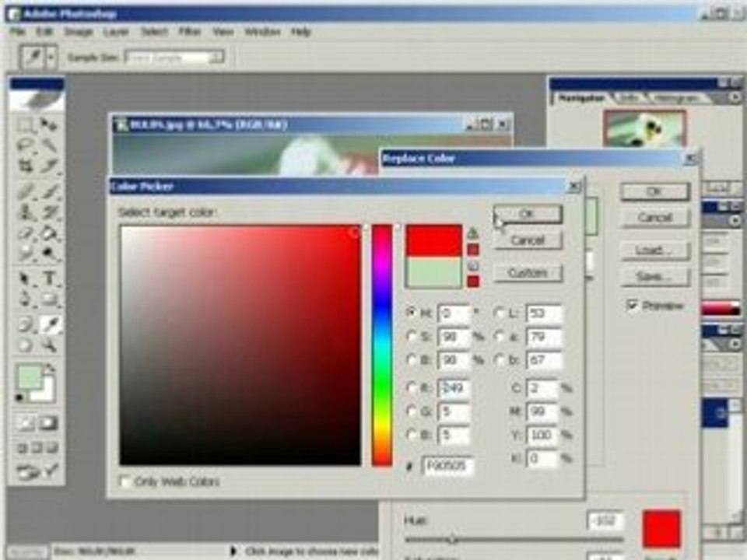Select the Path Selection tool
This screenshot has width=747, height=560.
(x=25, y=278)
